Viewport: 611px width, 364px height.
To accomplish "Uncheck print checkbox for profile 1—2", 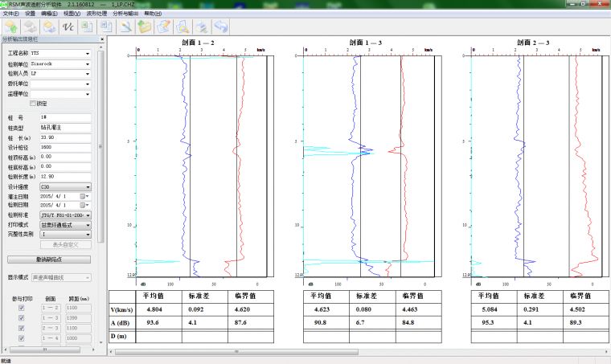I will click(21, 308).
